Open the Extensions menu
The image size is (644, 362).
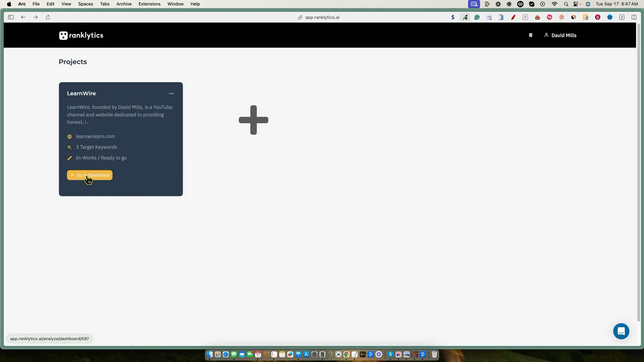[149, 4]
